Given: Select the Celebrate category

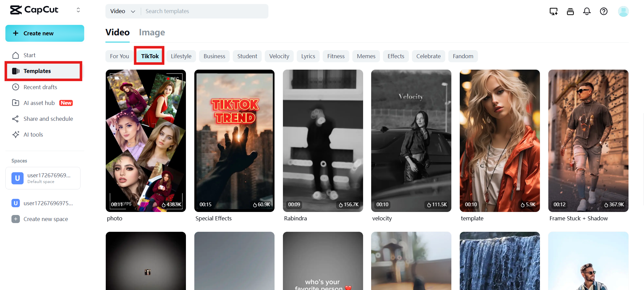Looking at the screenshot, I should [x=428, y=56].
